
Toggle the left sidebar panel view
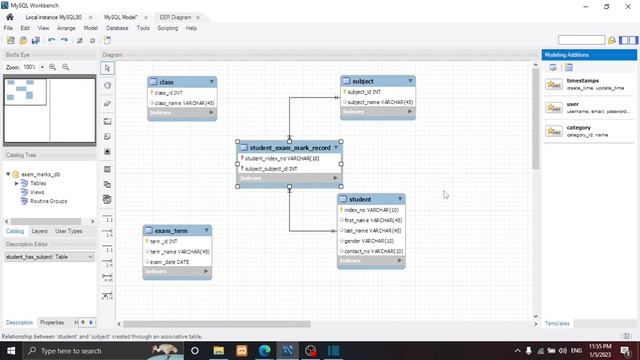(x=623, y=40)
